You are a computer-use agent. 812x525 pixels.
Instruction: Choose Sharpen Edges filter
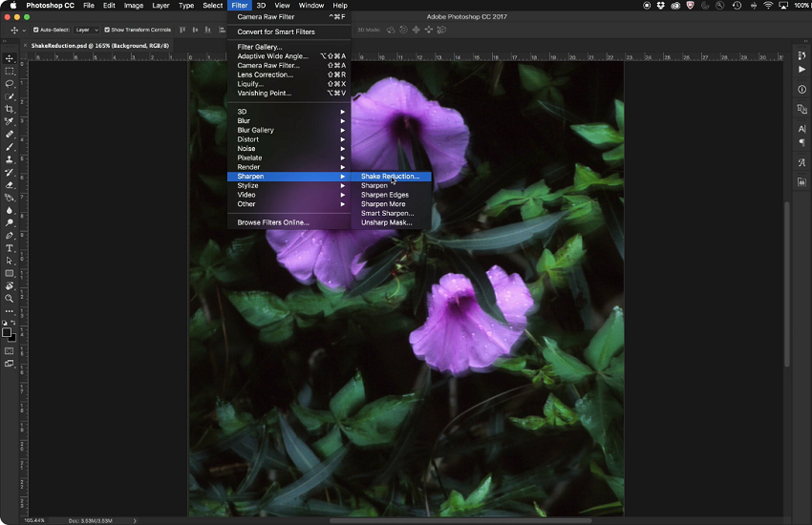pos(391,195)
